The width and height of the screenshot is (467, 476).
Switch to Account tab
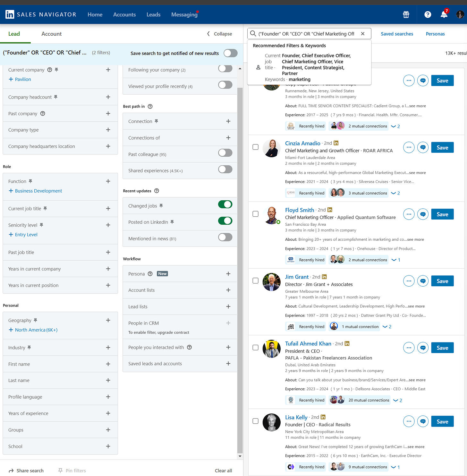click(x=51, y=34)
